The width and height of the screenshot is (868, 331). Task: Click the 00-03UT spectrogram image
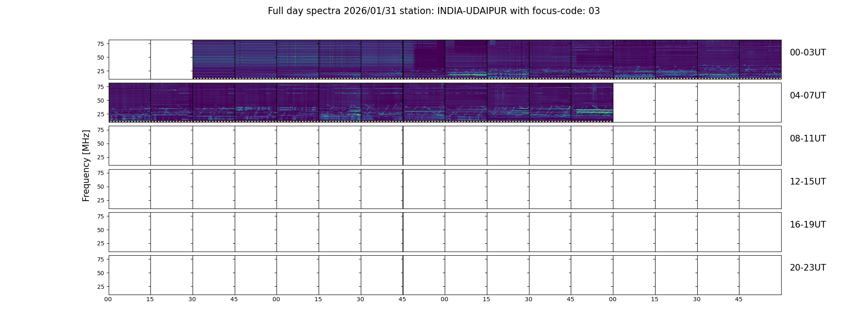click(487, 60)
